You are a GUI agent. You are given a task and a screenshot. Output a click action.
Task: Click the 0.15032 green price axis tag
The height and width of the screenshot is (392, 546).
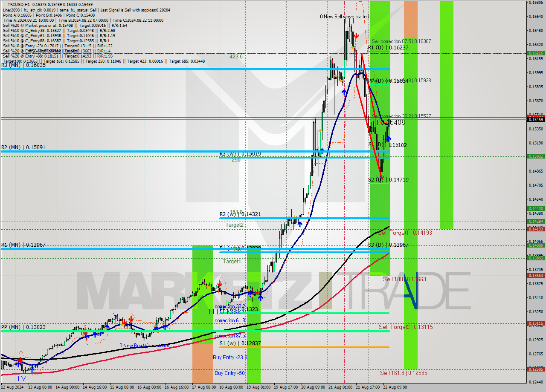tap(536, 156)
